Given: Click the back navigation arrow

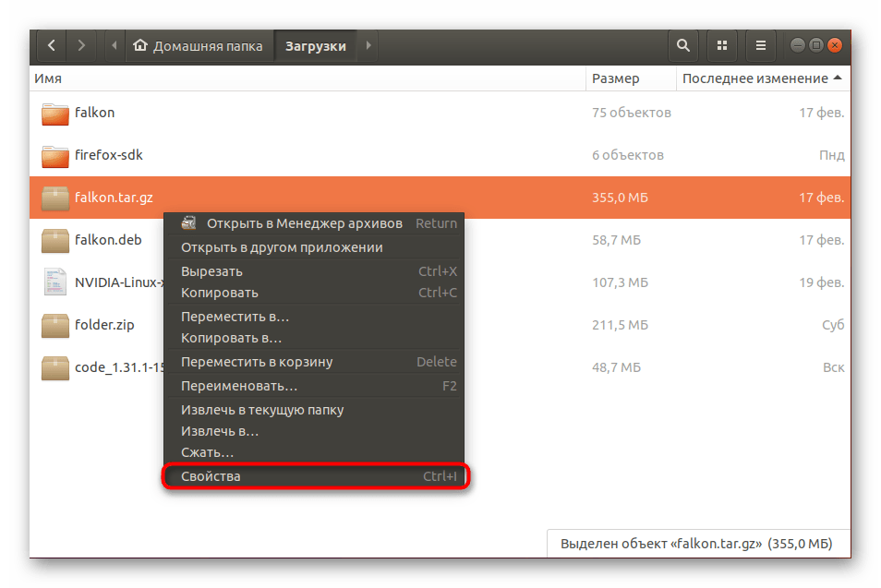Looking at the screenshot, I should point(51,45).
